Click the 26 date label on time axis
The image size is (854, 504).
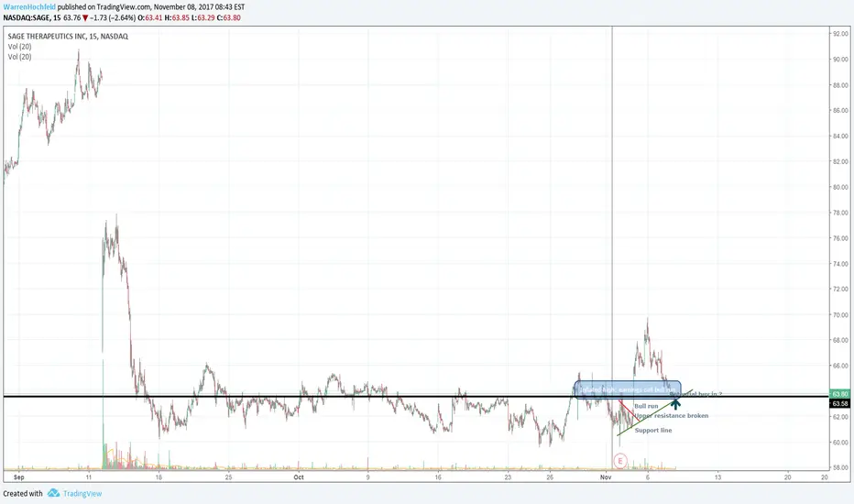point(550,477)
